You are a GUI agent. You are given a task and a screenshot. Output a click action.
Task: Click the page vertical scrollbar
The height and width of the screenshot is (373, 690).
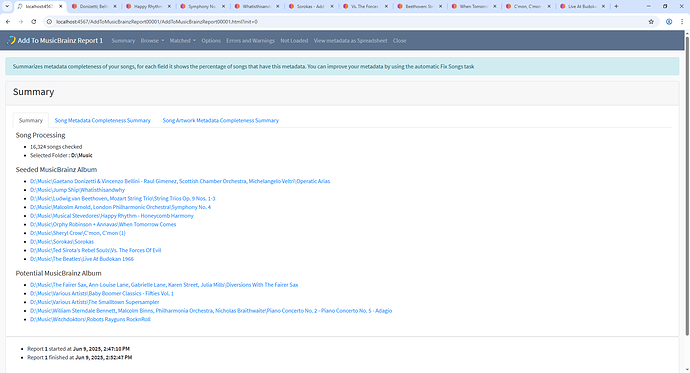(687, 186)
